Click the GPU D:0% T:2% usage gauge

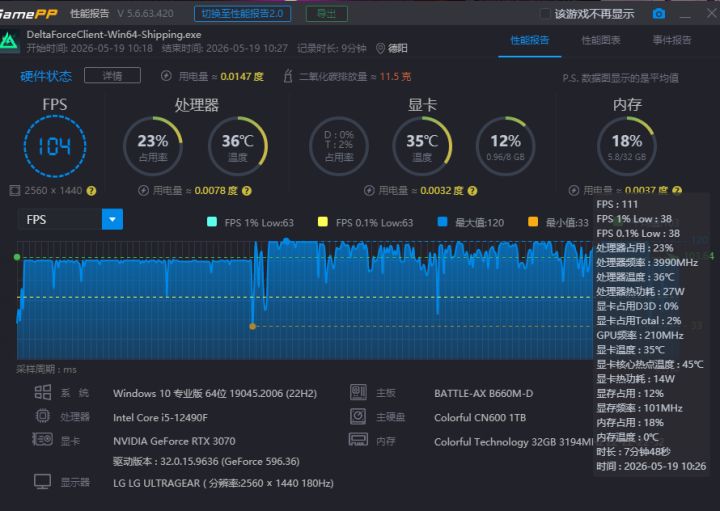tap(339, 146)
